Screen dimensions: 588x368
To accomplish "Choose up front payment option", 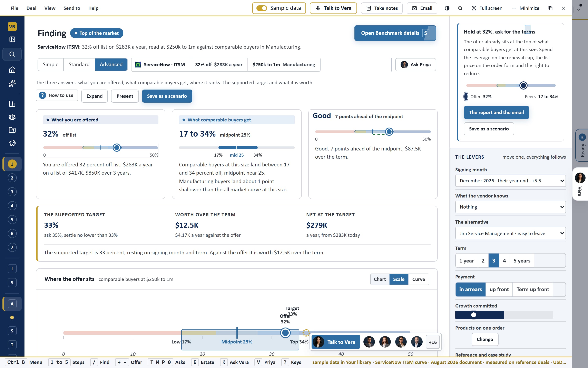I will 499,289.
